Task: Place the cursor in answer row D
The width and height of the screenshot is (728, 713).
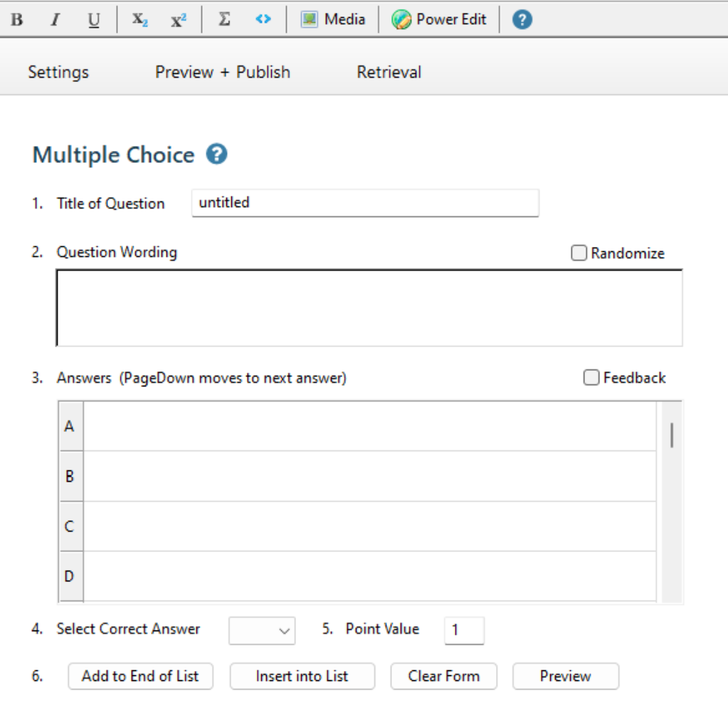Action: click(x=370, y=576)
